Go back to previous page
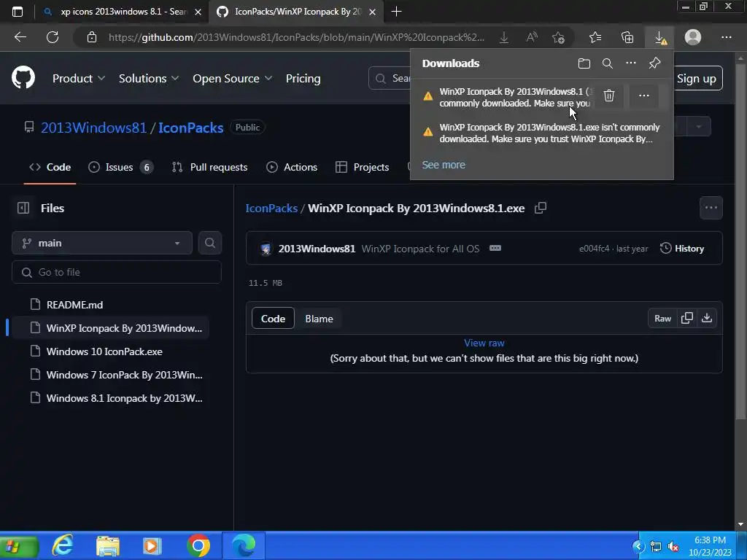The image size is (747, 560). [x=20, y=37]
